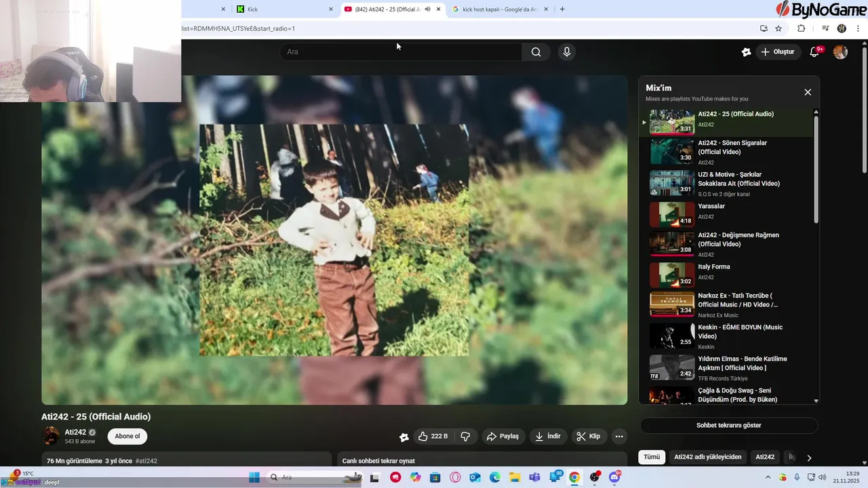Subscribe with the Abone ol button

(x=127, y=436)
